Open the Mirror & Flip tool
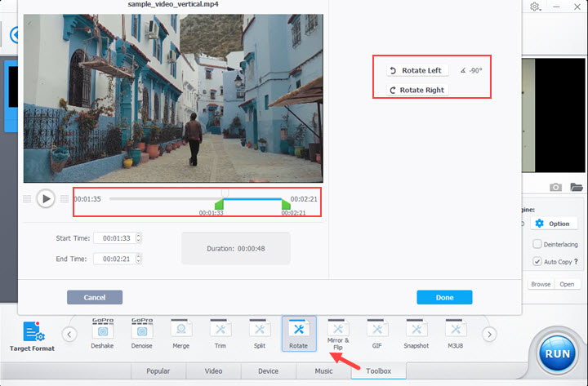The image size is (588, 386). click(x=338, y=335)
